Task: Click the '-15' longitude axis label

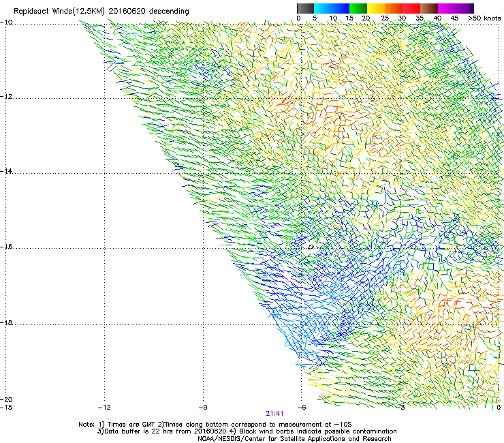Action: [x=6, y=408]
